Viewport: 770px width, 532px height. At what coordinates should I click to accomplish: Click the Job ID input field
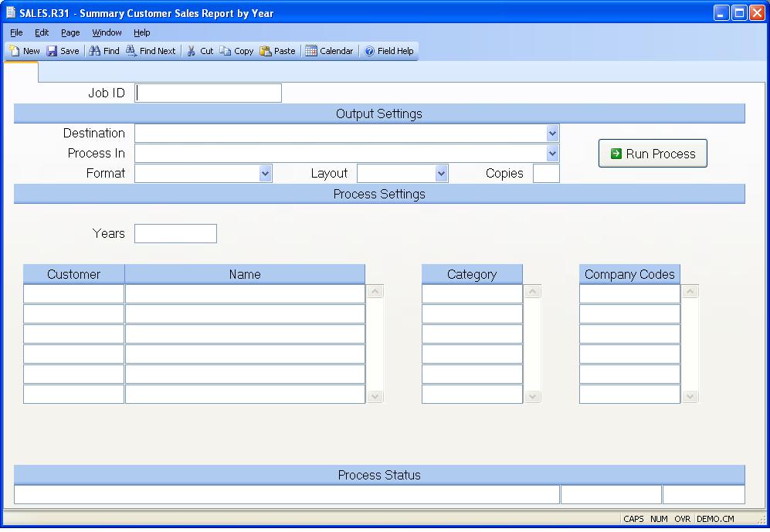point(208,93)
